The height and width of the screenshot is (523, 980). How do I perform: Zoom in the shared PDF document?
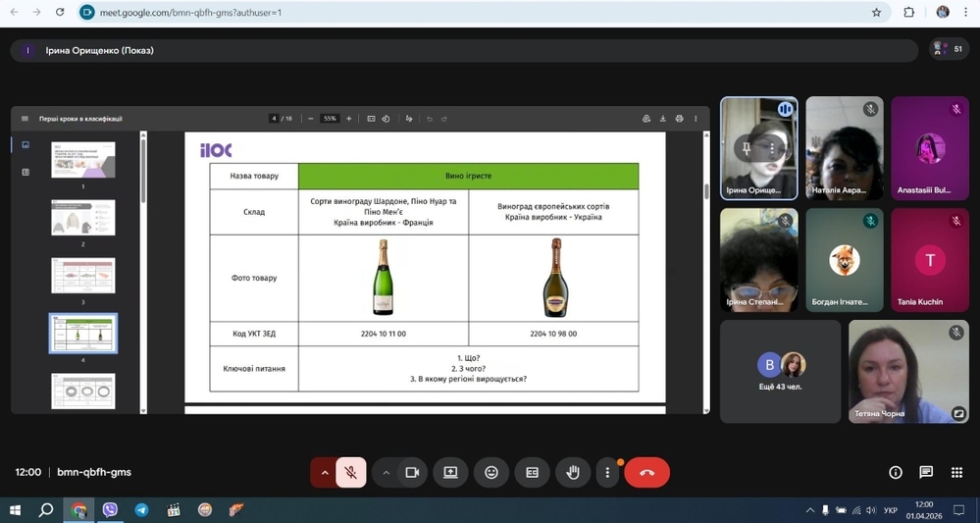349,119
